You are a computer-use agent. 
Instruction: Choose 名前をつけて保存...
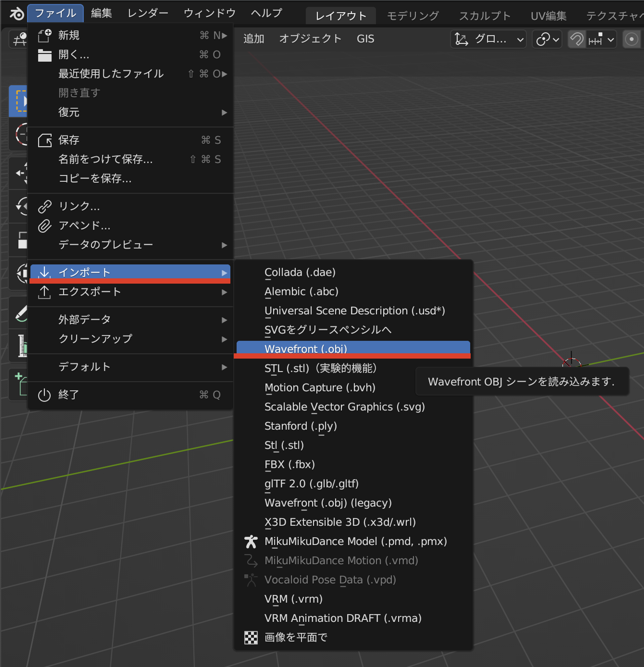coord(130,159)
